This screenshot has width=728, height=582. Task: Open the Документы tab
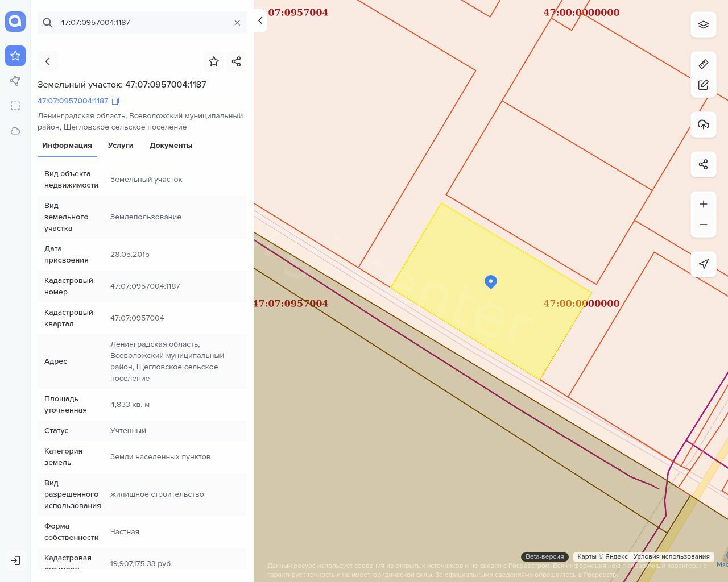(171, 145)
